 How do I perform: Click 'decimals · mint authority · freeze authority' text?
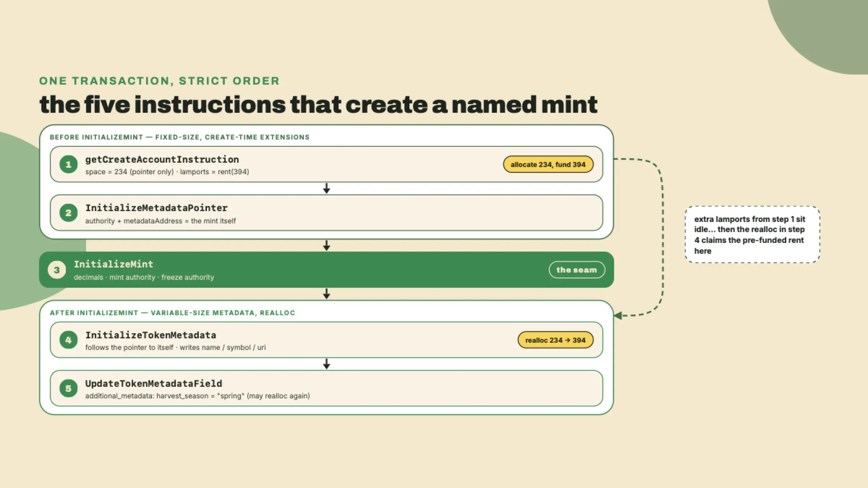click(144, 277)
